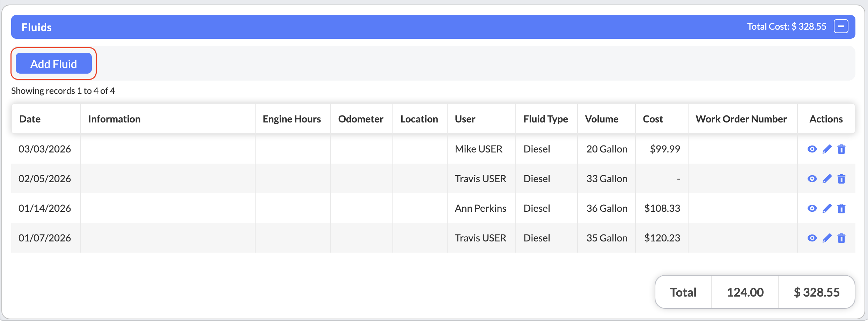Click the Fluids section title
This screenshot has height=321, width=868.
[x=37, y=27]
